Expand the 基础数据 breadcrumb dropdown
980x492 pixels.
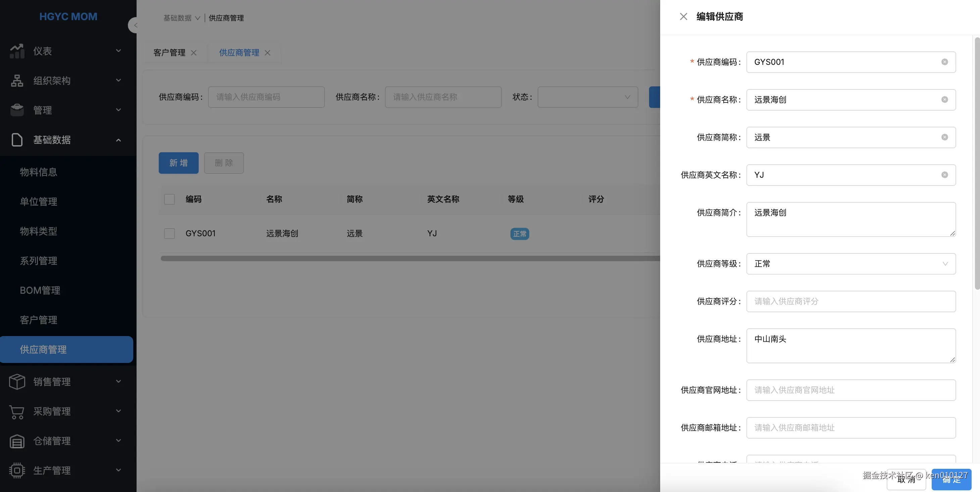click(197, 18)
